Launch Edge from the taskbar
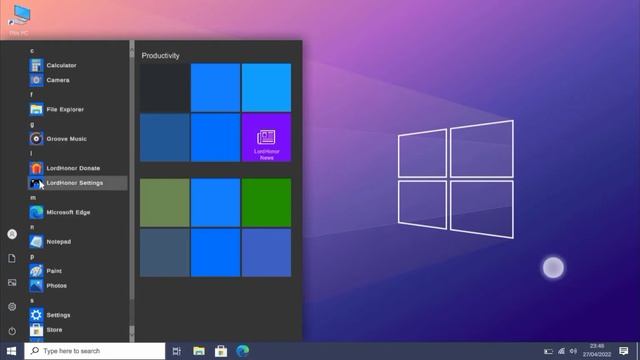Screen dimensions: 640x360 243,351
